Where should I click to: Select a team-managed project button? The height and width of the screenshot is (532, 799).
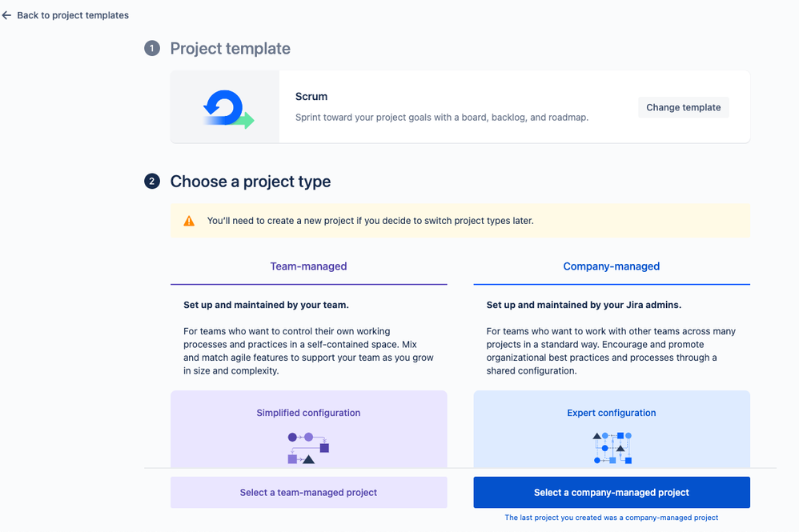(x=309, y=492)
